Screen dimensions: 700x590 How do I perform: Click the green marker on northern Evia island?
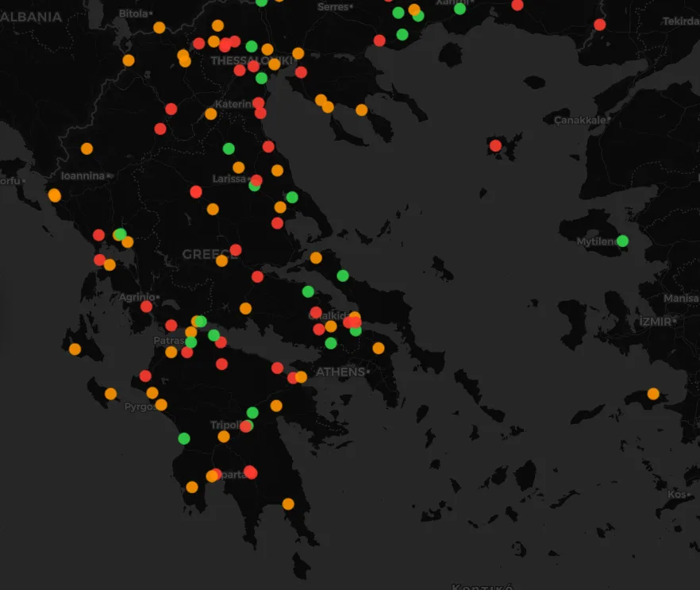pyautogui.click(x=343, y=276)
